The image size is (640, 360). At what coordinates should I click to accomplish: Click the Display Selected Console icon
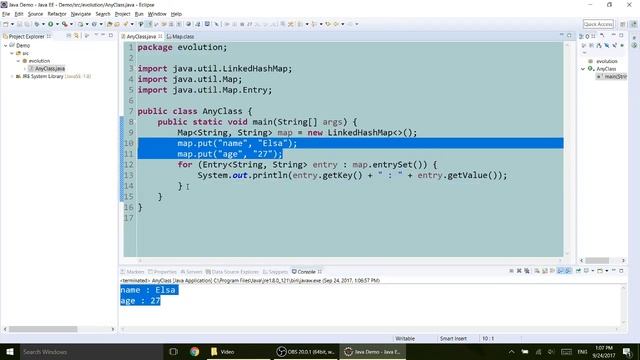[586, 271]
